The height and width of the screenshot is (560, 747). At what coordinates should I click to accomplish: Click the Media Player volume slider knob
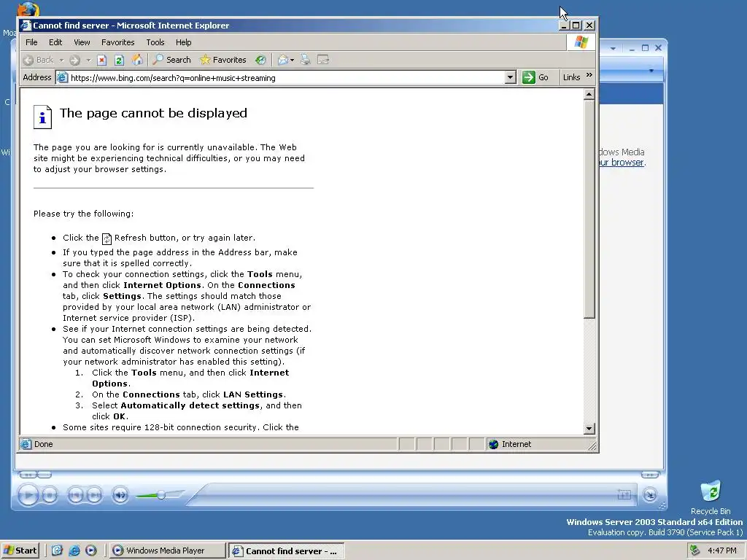[x=161, y=495]
